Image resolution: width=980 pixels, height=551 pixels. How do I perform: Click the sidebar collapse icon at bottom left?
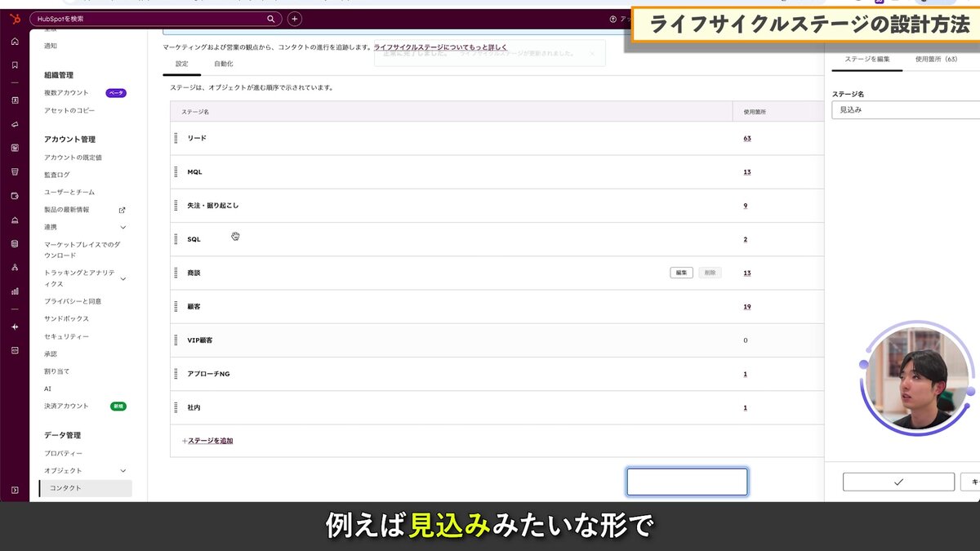tap(15, 490)
